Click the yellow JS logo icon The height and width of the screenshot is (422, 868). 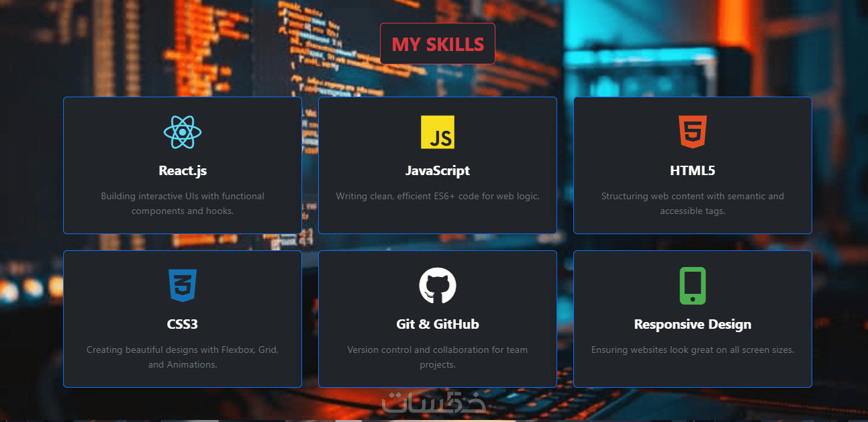[x=438, y=132]
